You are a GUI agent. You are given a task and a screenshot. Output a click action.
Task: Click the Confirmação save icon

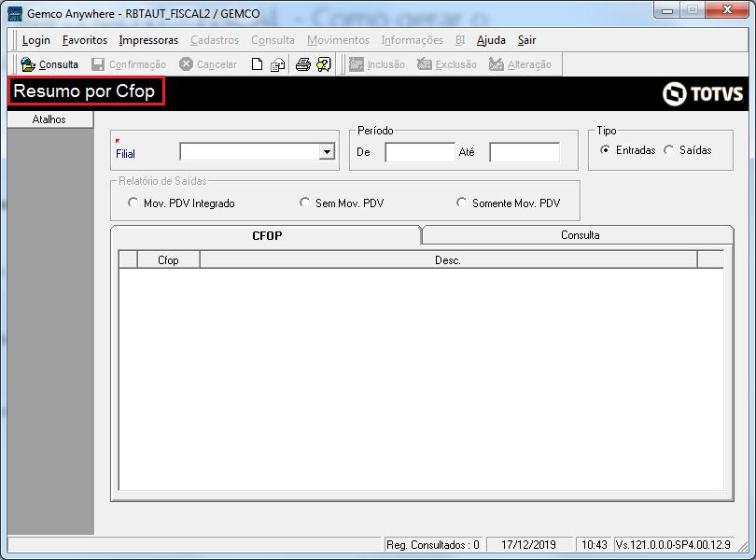coord(98,64)
